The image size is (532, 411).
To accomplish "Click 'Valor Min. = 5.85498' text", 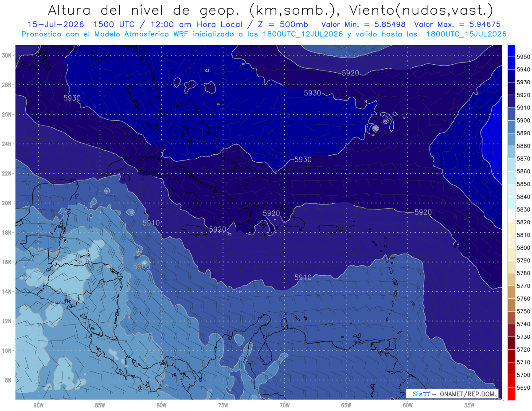I will (x=364, y=24).
